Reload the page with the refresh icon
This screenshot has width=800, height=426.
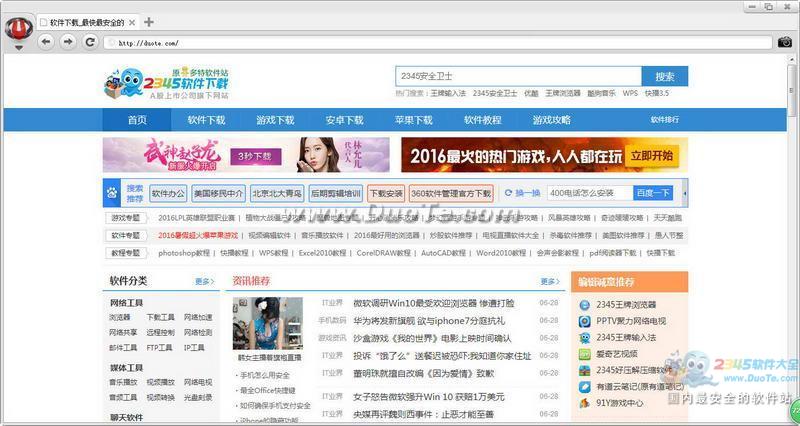pyautogui.click(x=90, y=42)
